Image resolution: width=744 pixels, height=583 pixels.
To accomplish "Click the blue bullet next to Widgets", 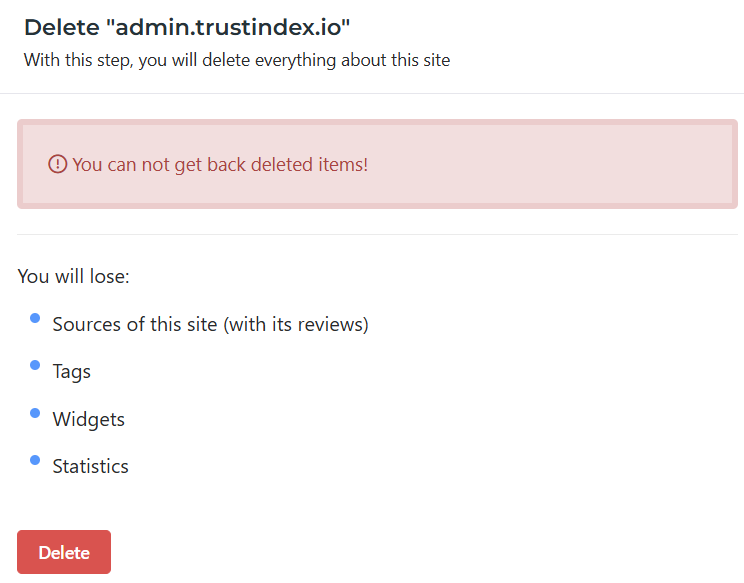I will click(35, 412).
